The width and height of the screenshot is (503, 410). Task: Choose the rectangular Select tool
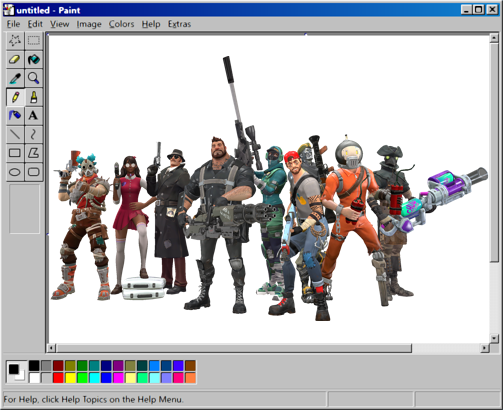[x=34, y=41]
